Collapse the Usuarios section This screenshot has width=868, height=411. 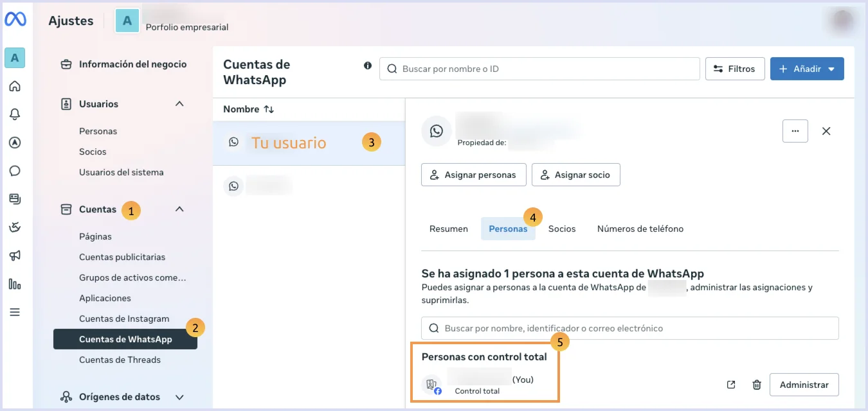179,104
